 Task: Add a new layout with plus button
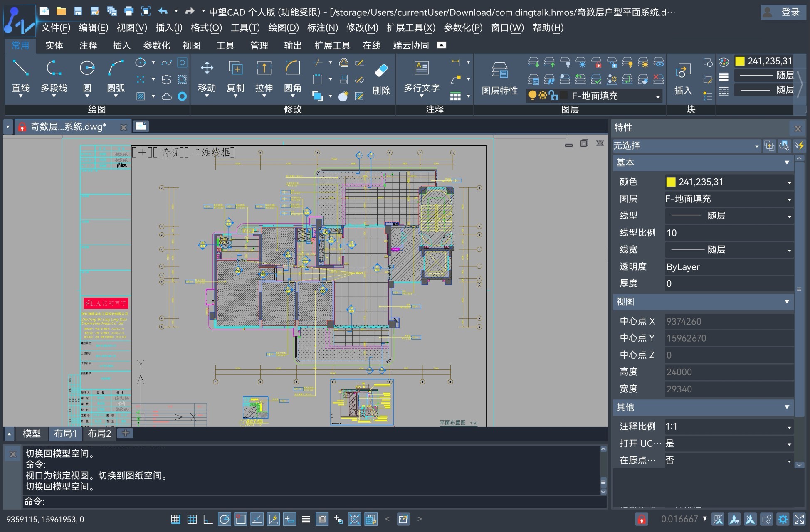point(125,433)
